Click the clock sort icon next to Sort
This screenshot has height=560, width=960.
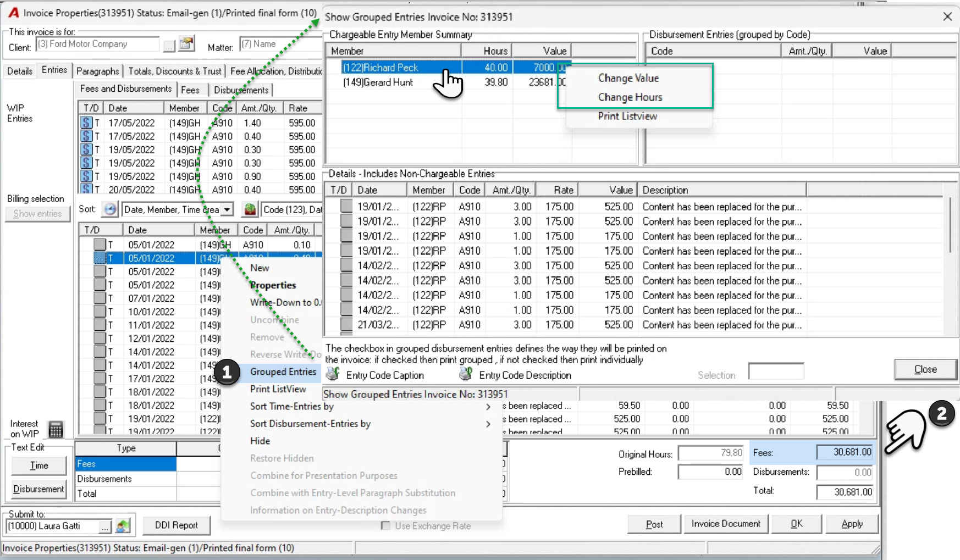[x=110, y=209]
